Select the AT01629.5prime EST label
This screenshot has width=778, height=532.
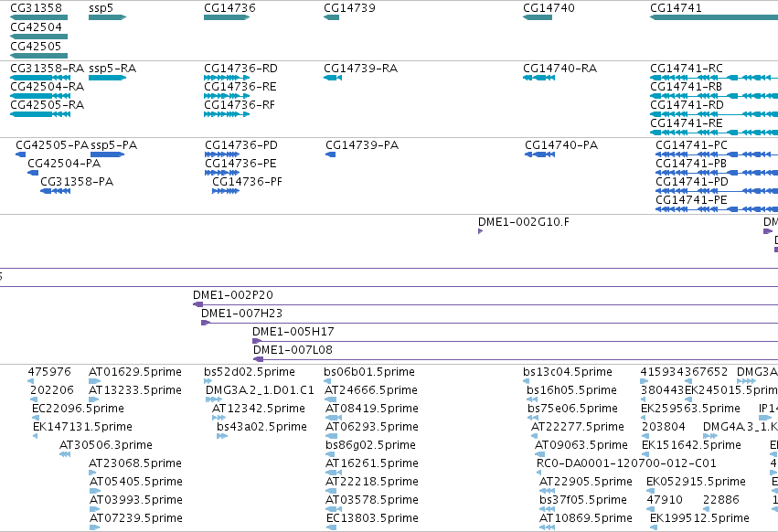click(135, 372)
